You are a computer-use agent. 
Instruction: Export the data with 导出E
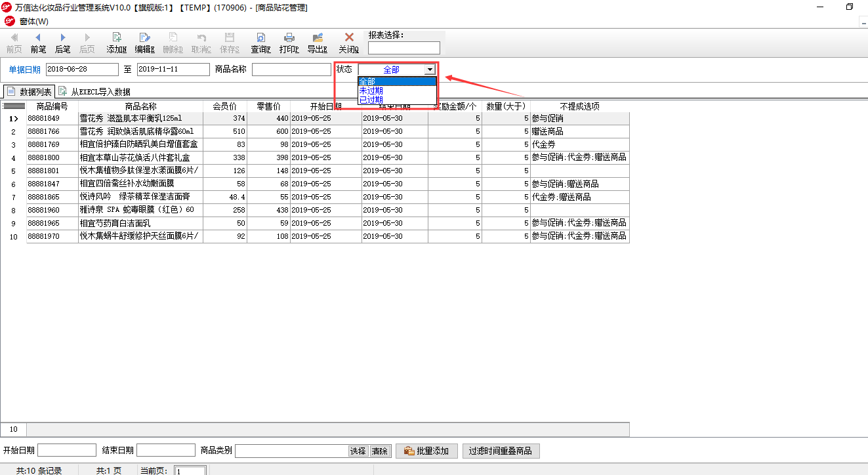[318, 43]
